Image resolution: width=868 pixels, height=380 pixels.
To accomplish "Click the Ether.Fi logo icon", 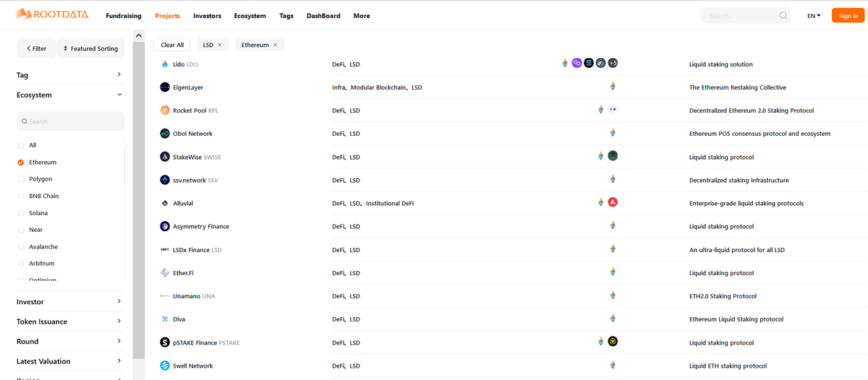I will (x=165, y=273).
